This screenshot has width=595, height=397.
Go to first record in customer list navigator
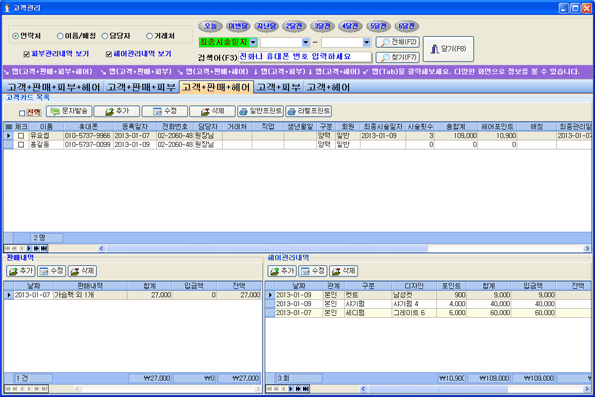point(7,248)
